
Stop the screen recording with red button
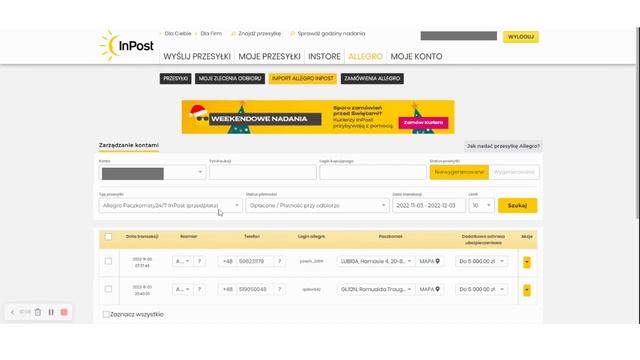tap(64, 312)
